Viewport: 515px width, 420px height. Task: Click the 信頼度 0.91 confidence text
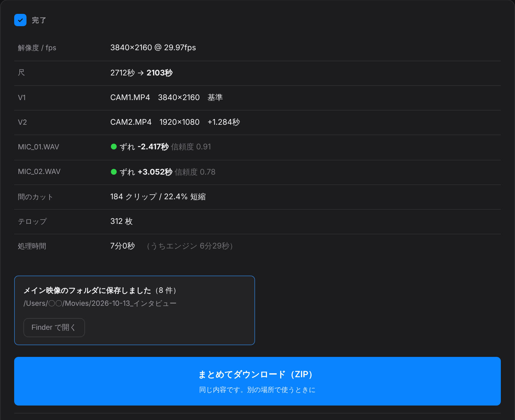coord(191,147)
